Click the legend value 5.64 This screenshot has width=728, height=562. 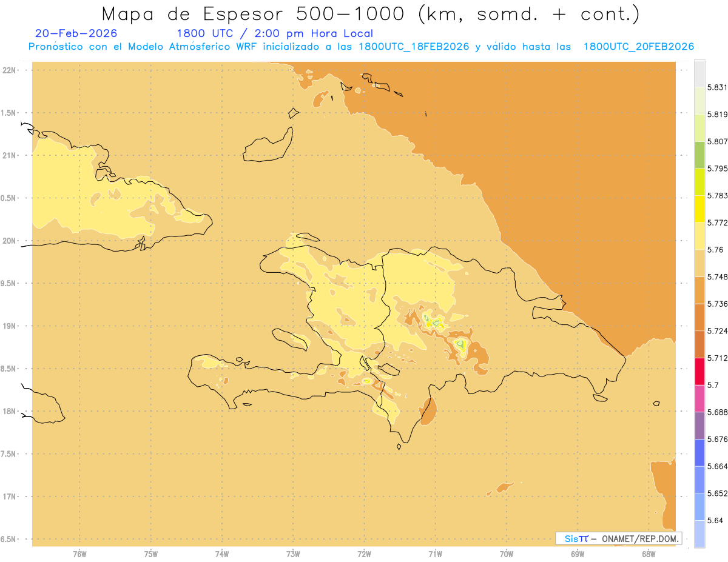pos(715,520)
